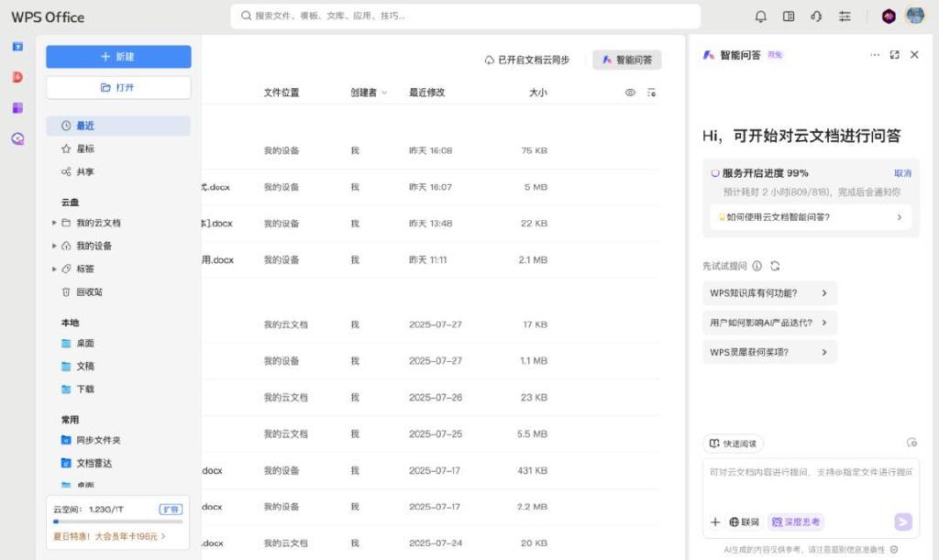Screen dimensions: 939x560
Task: Select file row sized 5.5 MB
Action: click(x=431, y=434)
